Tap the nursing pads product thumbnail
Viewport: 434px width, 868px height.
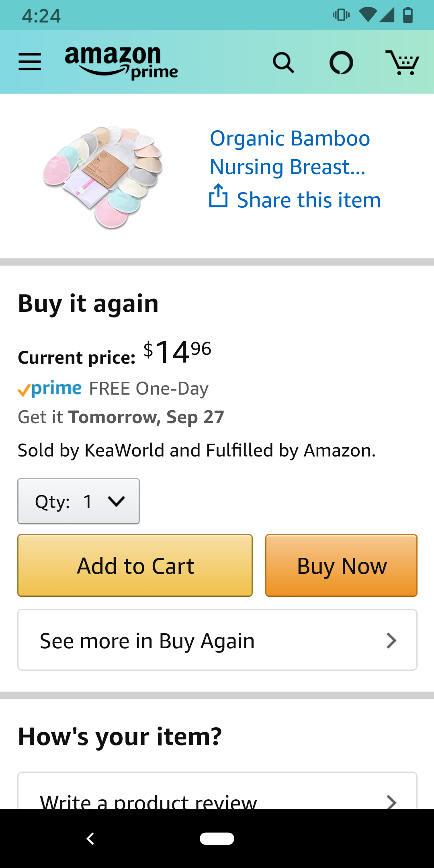(103, 177)
